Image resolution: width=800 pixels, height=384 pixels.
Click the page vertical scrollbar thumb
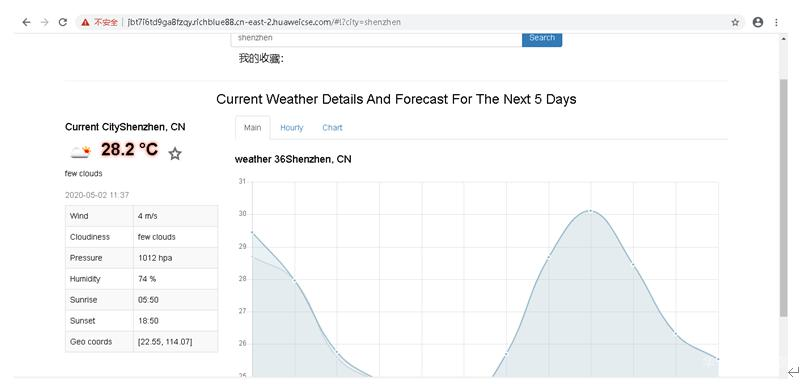pos(784,198)
